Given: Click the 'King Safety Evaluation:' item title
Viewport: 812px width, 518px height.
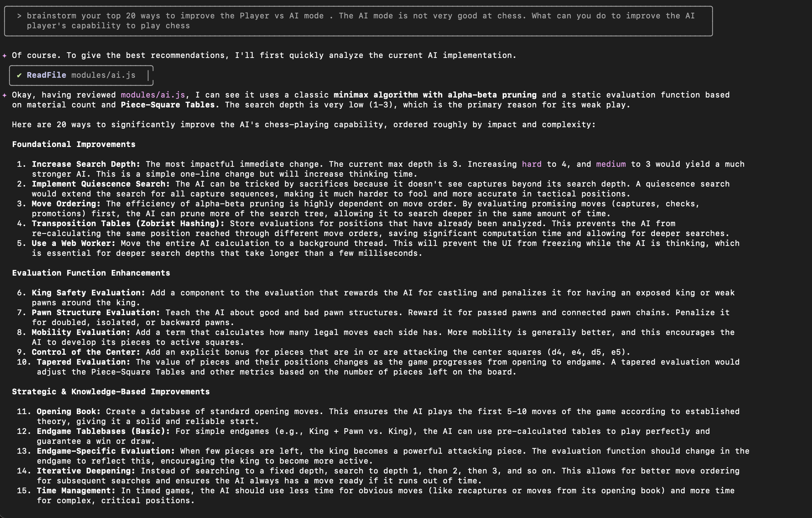Looking at the screenshot, I should [x=88, y=293].
